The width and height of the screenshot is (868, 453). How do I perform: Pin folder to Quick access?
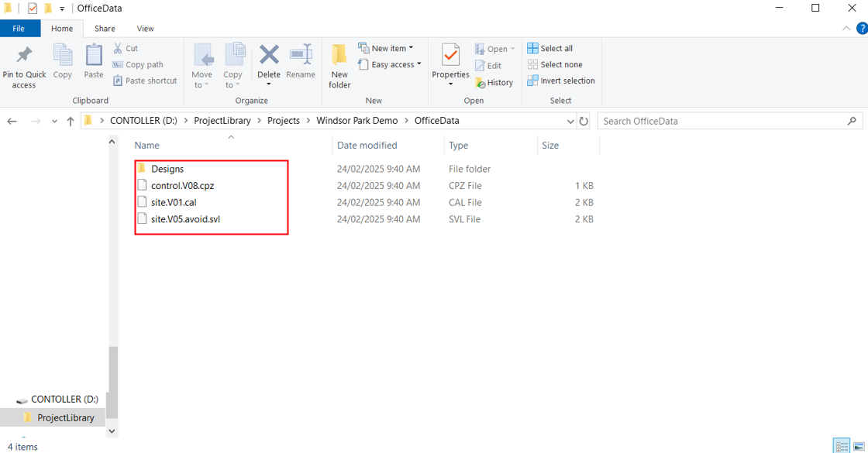pyautogui.click(x=24, y=67)
